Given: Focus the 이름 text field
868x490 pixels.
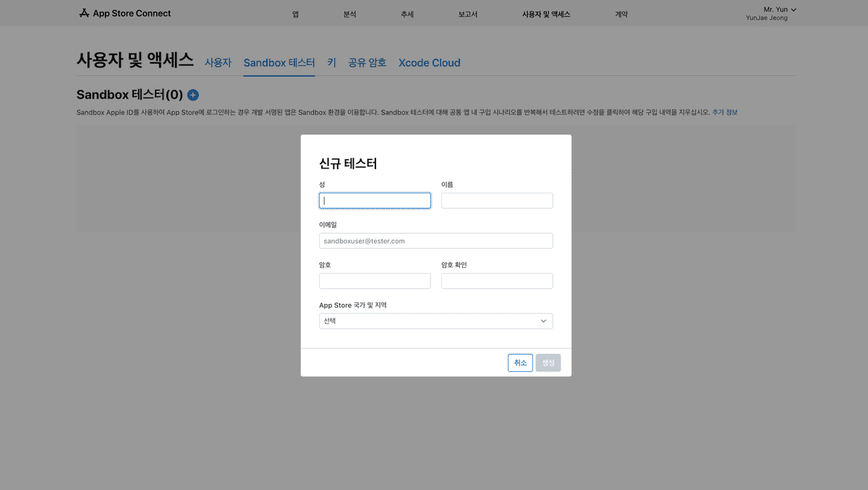Looking at the screenshot, I should pyautogui.click(x=497, y=200).
